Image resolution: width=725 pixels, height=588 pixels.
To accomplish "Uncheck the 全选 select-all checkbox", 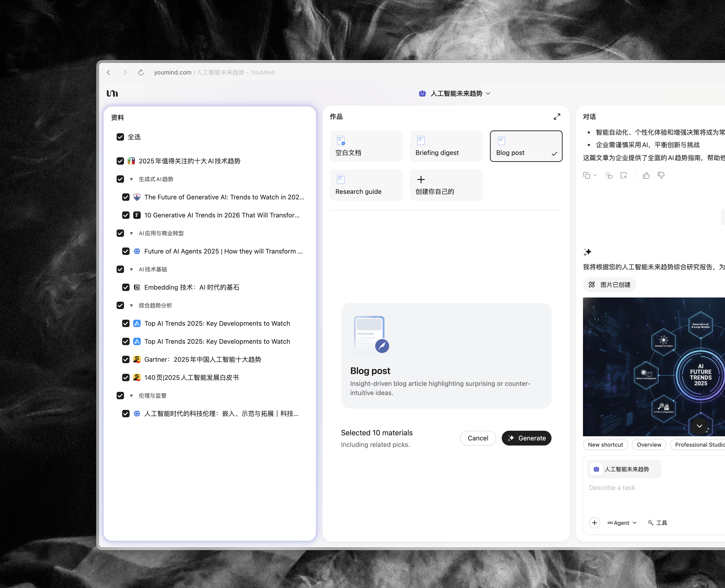I will point(120,137).
